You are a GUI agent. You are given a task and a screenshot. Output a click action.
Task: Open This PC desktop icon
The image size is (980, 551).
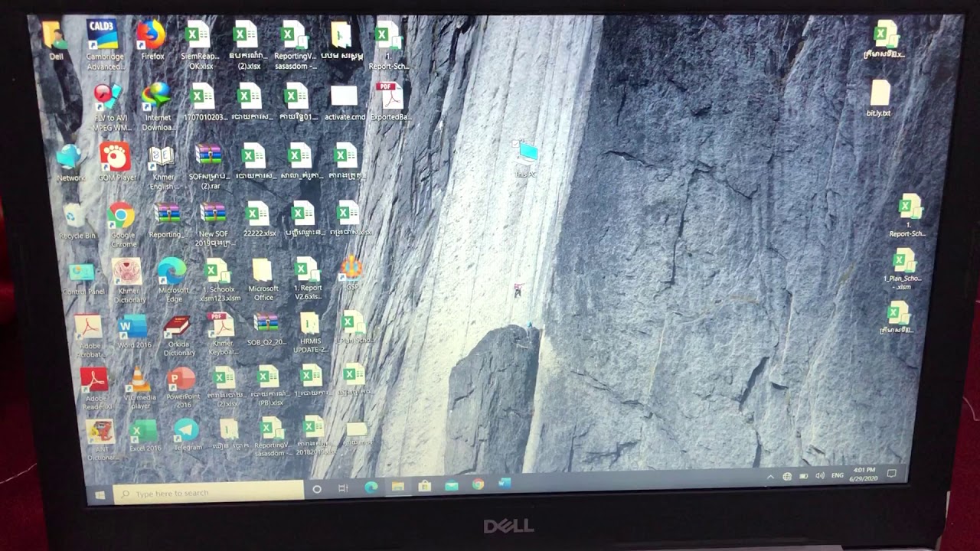[527, 161]
